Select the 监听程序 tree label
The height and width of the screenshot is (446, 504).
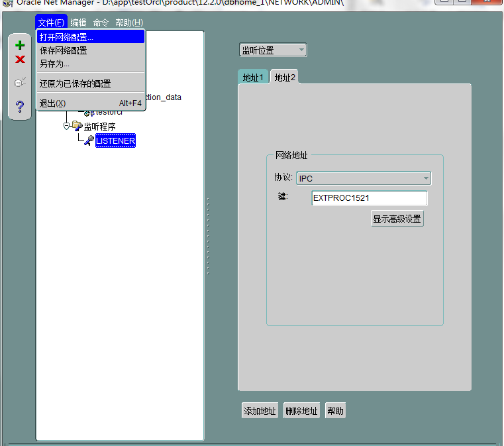coord(99,127)
